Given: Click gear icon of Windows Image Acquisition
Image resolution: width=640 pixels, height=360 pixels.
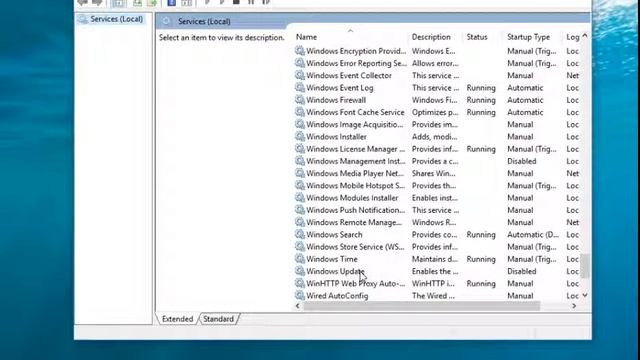Looking at the screenshot, I should click(300, 124).
